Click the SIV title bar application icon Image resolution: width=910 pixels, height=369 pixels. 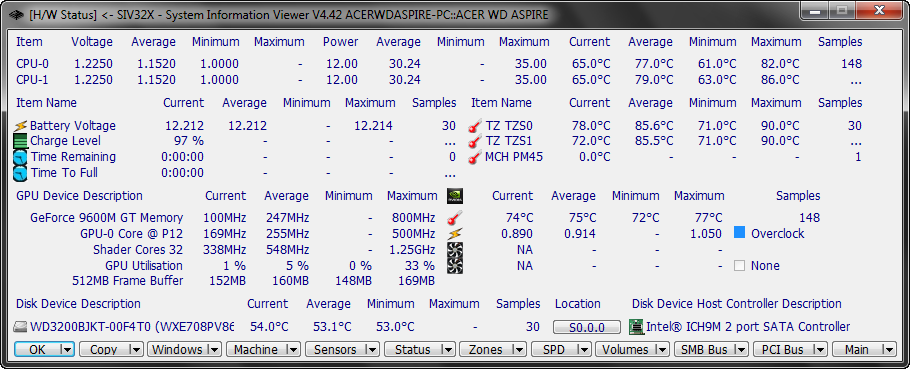click(17, 15)
